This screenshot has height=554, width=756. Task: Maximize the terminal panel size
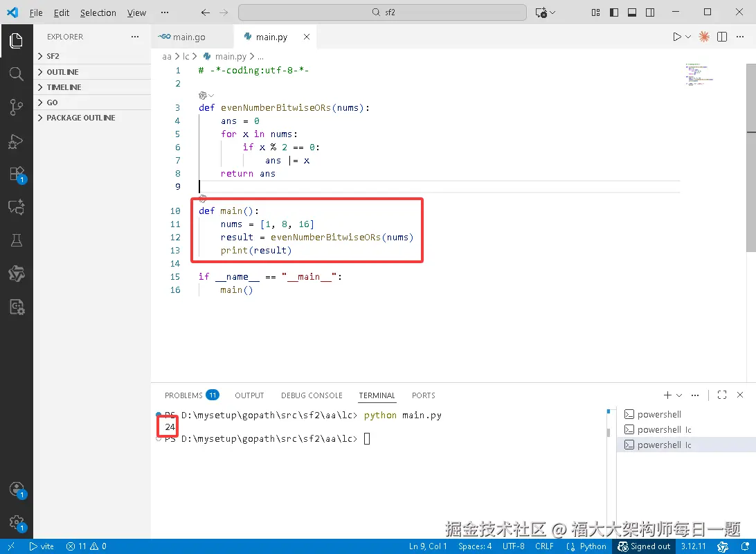tap(722, 395)
